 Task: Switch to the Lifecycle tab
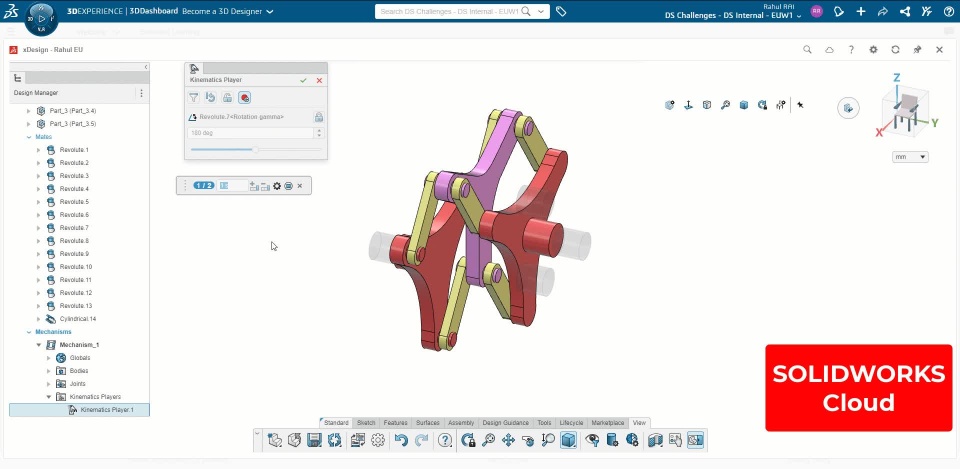(x=571, y=422)
